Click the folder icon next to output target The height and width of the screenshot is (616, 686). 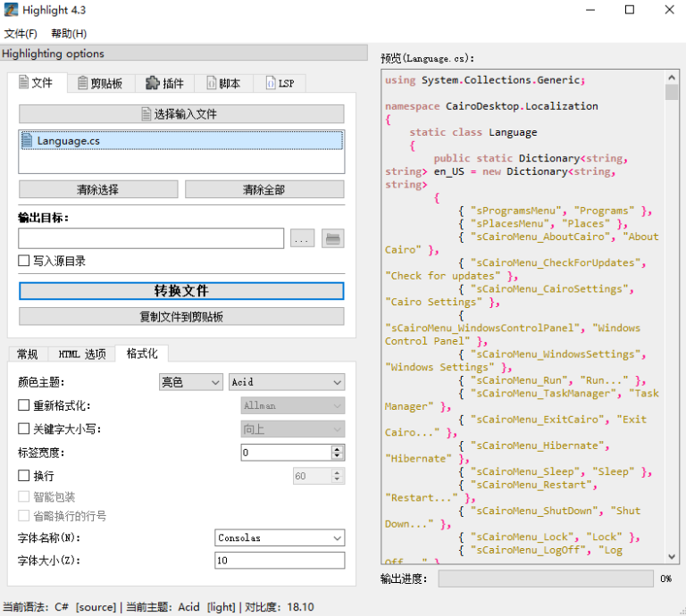(x=333, y=238)
